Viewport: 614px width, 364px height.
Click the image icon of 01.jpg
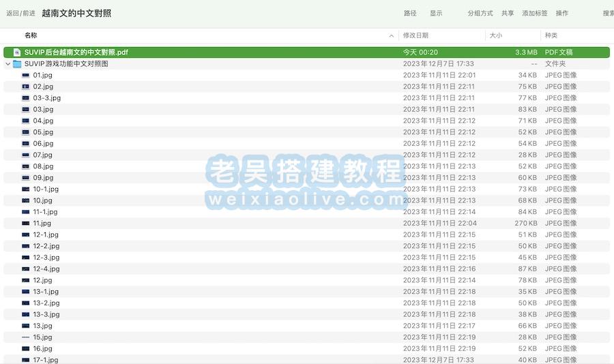26,75
